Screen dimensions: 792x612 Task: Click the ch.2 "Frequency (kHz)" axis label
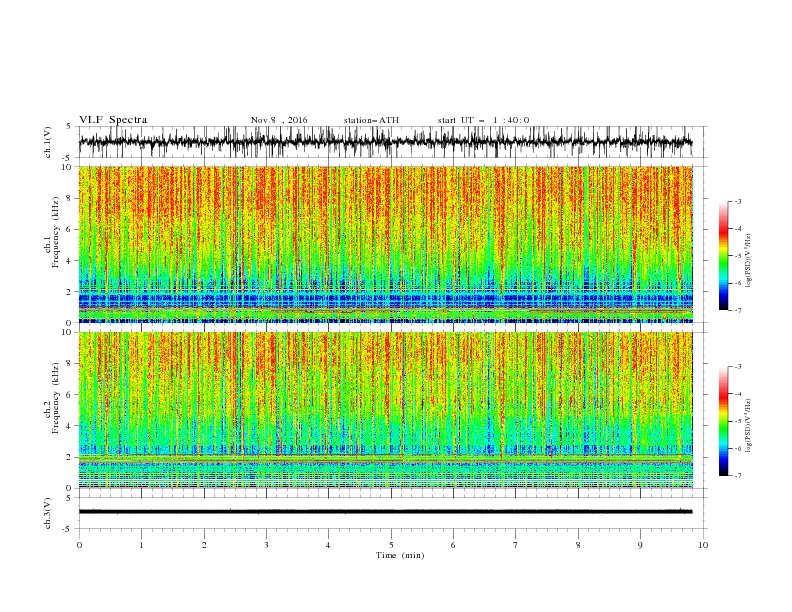55,397
